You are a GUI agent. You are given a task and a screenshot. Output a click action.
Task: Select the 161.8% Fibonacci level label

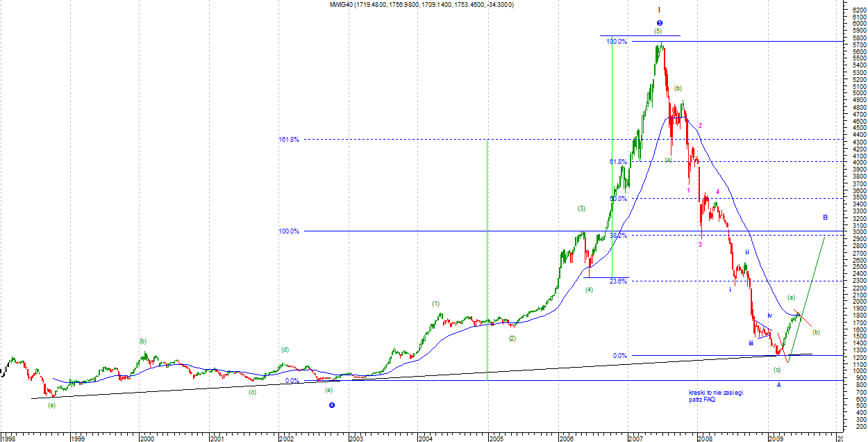click(x=288, y=140)
